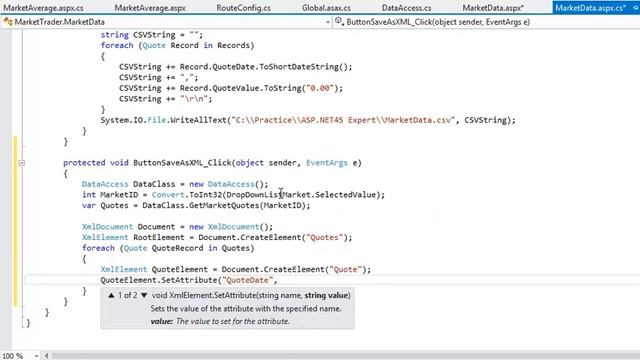Screen dimensions: 640x360
Task: Open the ButtonSaveAsXML_Click member dropdown
Action: [487, 22]
